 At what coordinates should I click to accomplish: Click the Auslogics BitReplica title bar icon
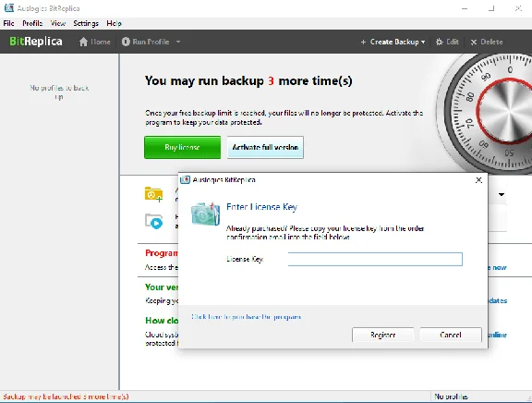coord(9,8)
